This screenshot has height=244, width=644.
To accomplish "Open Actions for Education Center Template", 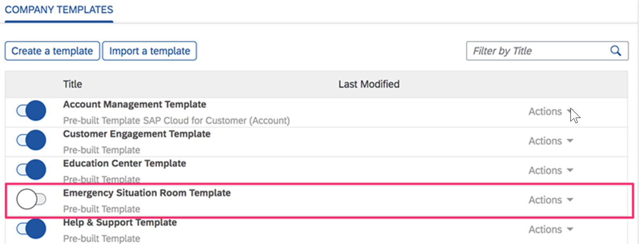I will 551,170.
